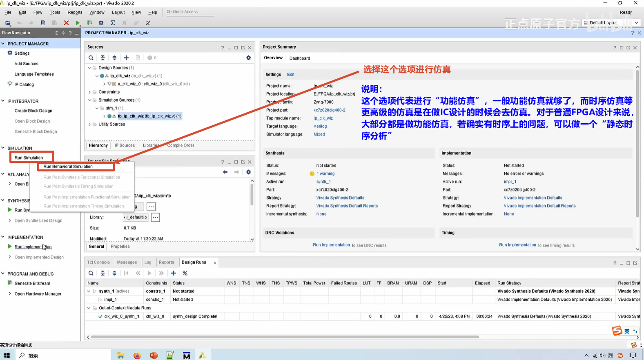Click Run Implementation link under DRC Violations
Viewport: 644px width, 360px height.
(x=331, y=245)
